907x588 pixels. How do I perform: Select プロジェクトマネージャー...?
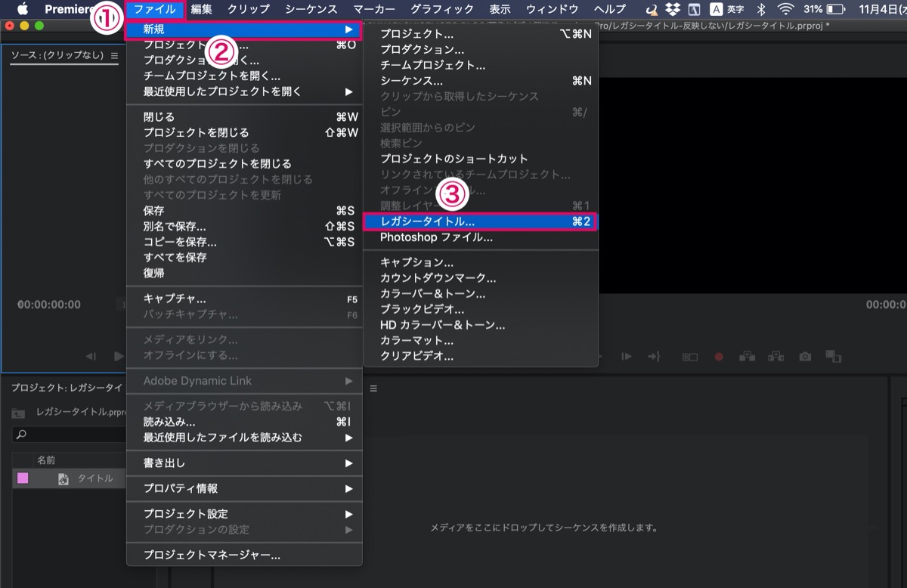tap(244, 555)
